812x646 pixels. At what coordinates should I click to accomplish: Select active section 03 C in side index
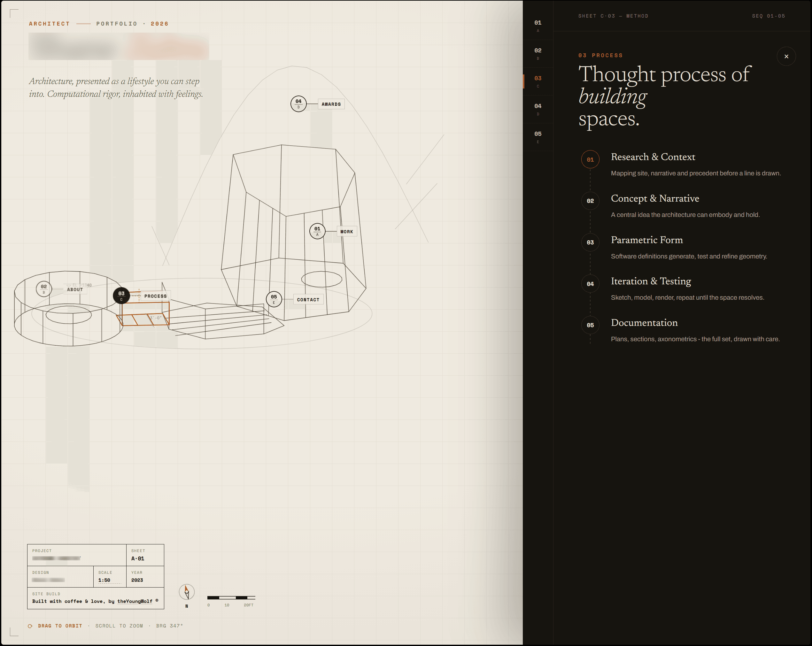(538, 82)
